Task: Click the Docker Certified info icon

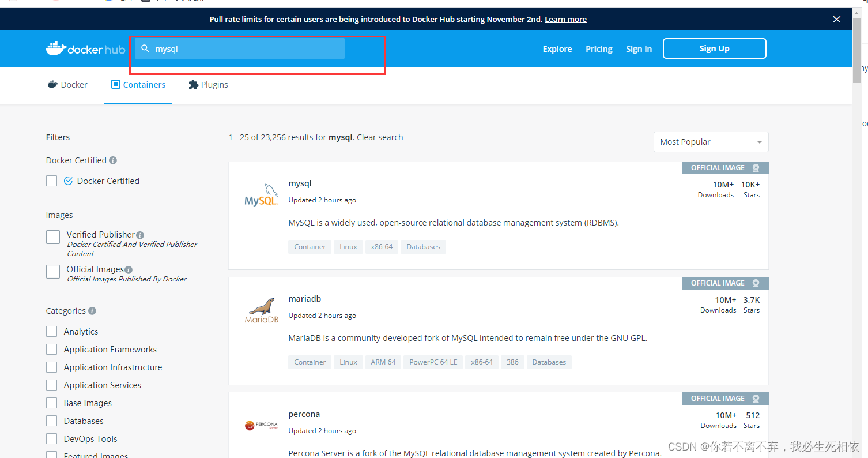Action: click(113, 160)
